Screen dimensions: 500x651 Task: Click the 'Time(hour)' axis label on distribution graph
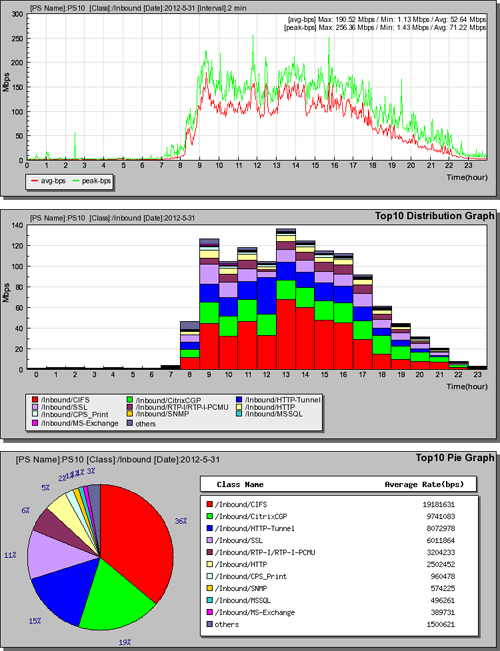tap(467, 387)
